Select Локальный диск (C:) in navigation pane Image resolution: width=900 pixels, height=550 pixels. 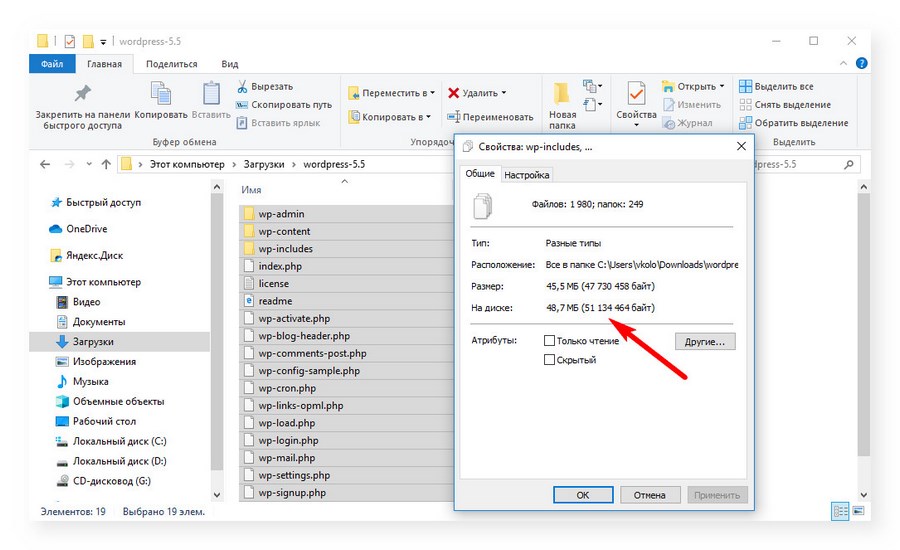(119, 441)
